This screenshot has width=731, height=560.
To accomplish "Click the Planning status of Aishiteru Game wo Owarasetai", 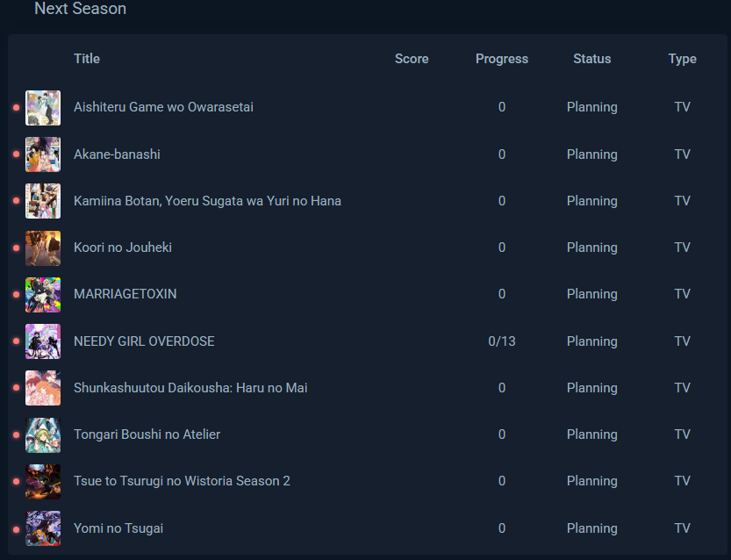I will (592, 107).
